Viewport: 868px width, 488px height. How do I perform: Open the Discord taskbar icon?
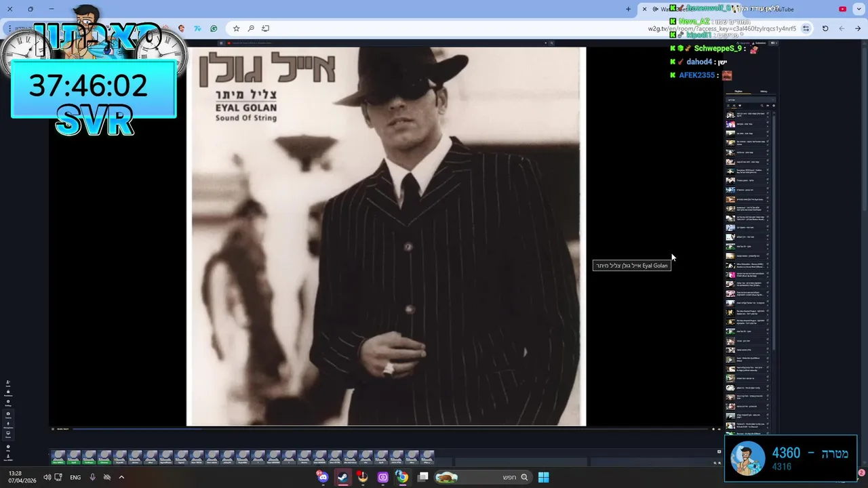[323, 477]
